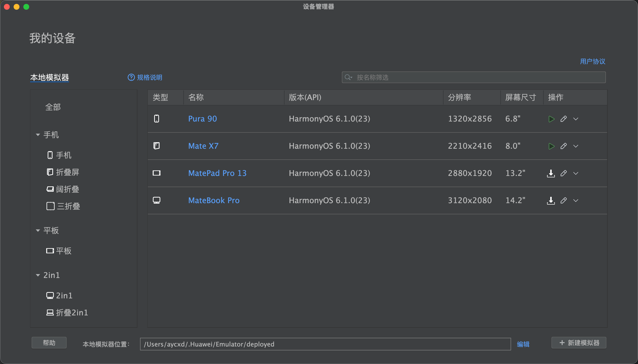The width and height of the screenshot is (638, 364).
Task: Focus the 按名称筛选 filter field
Action: [474, 78]
